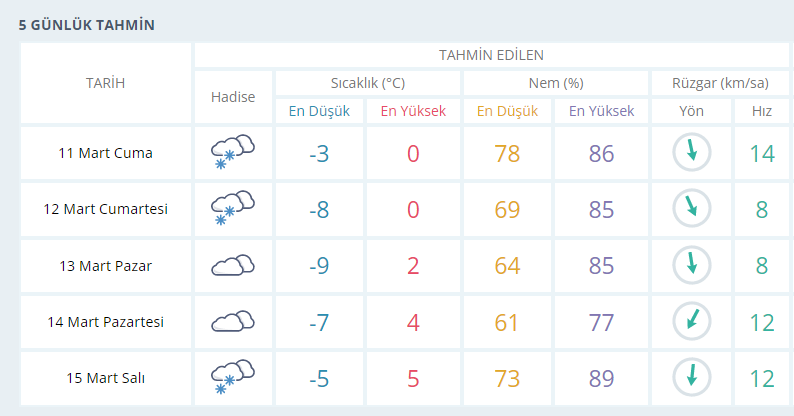Viewport: 794px width, 416px height.
Task: Click the Rüzgar (km/sa) header
Action: [x=720, y=83]
